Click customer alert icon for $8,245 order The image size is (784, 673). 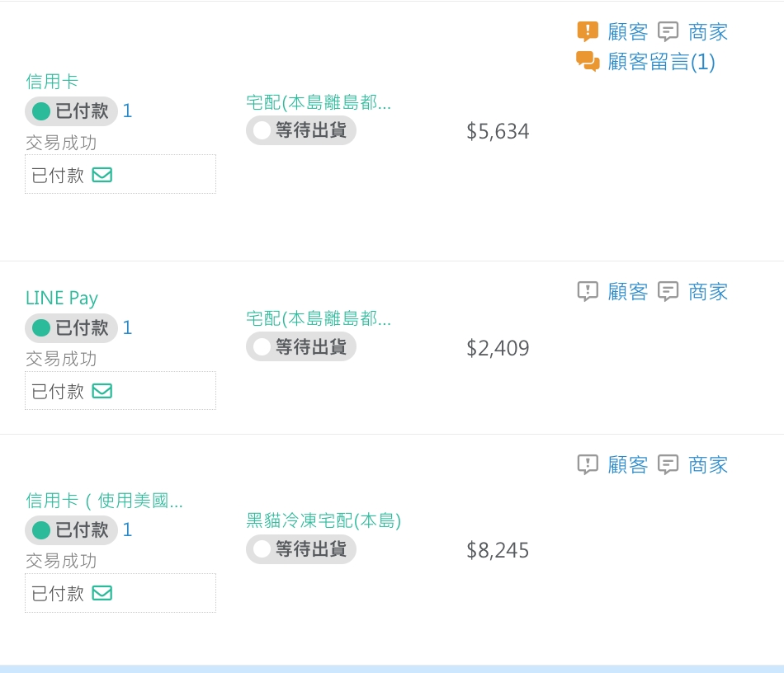[x=587, y=464]
